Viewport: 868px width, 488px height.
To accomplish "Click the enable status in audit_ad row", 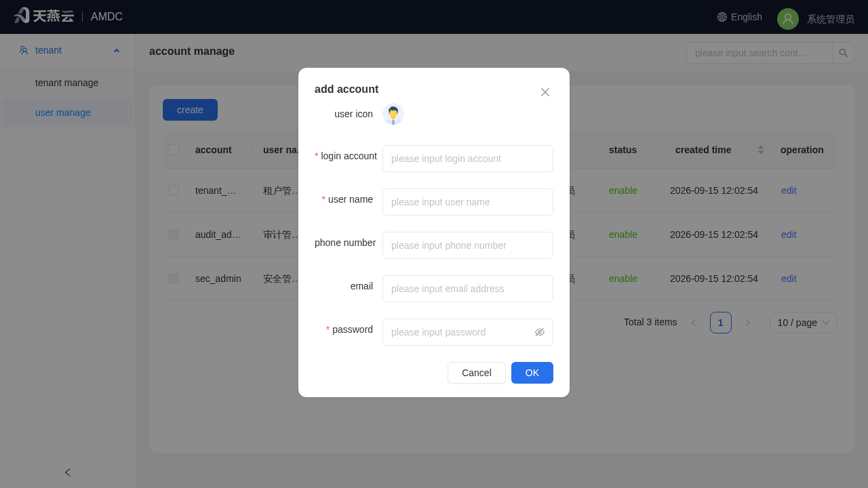I will pyautogui.click(x=623, y=235).
